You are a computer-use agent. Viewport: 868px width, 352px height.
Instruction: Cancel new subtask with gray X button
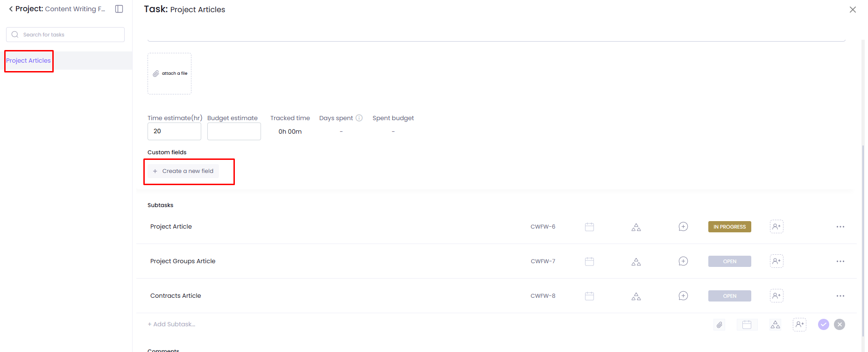839,324
